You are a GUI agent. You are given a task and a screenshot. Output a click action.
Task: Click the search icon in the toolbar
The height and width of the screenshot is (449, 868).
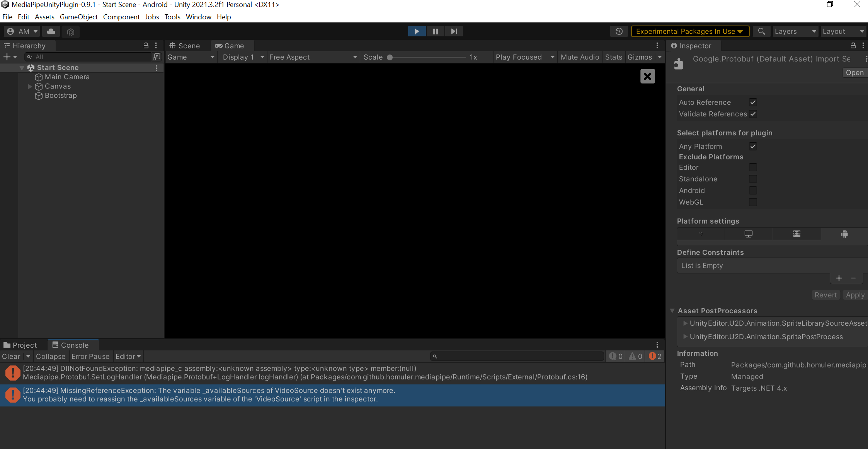point(762,31)
